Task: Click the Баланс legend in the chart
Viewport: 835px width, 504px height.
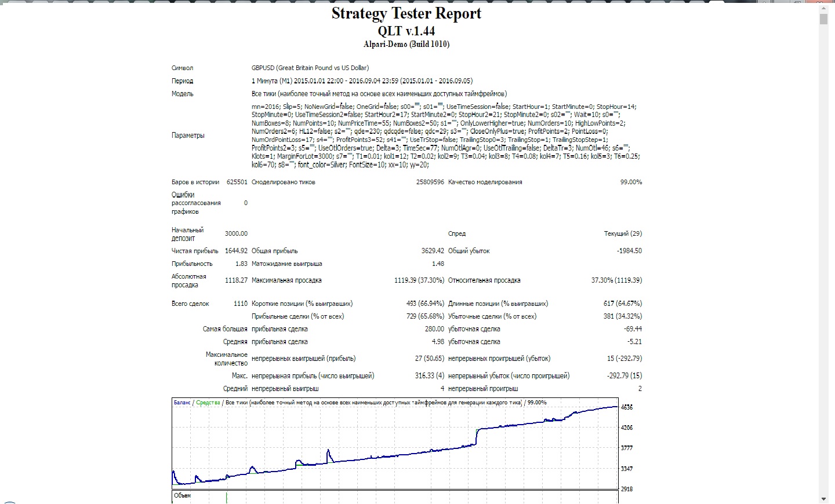Action: (x=182, y=403)
